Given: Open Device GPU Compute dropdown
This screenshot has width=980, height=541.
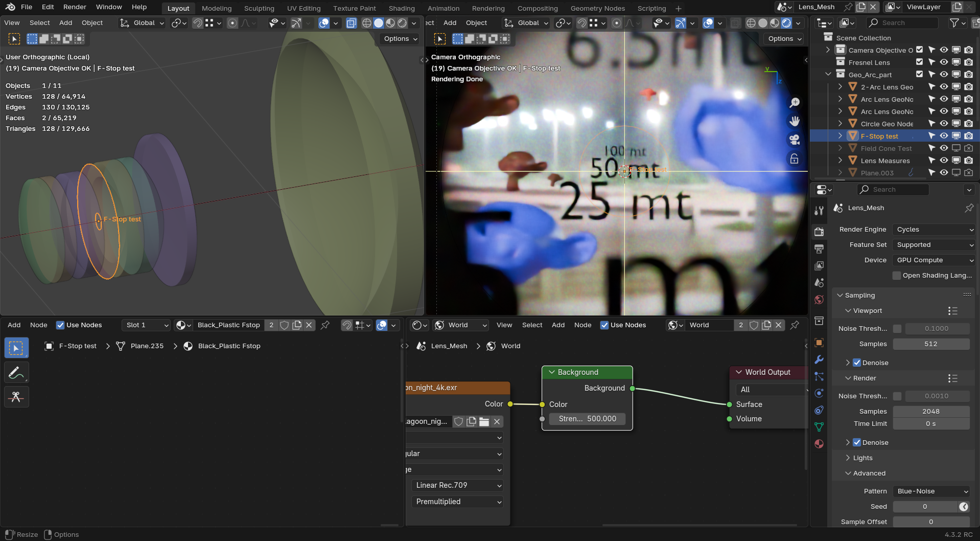Looking at the screenshot, I should 934,260.
